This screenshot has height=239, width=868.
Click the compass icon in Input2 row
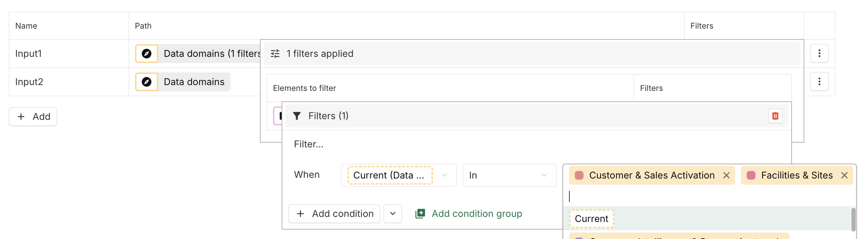(147, 82)
